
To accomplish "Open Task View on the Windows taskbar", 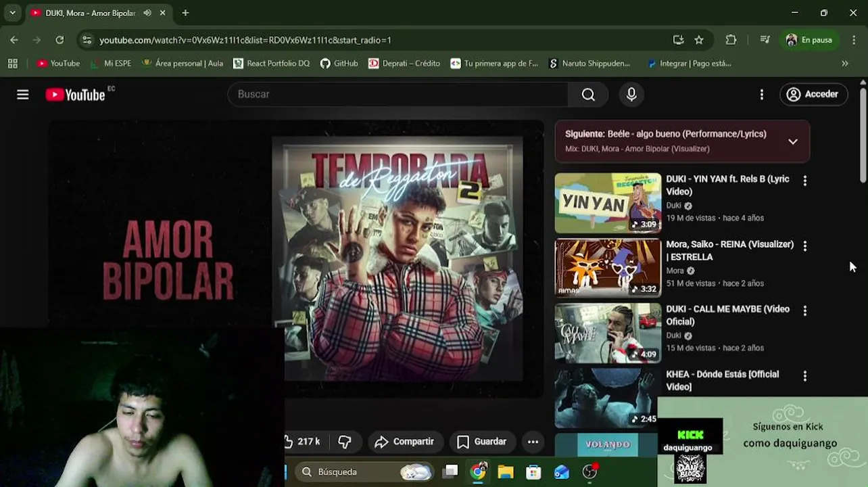I will click(x=450, y=471).
